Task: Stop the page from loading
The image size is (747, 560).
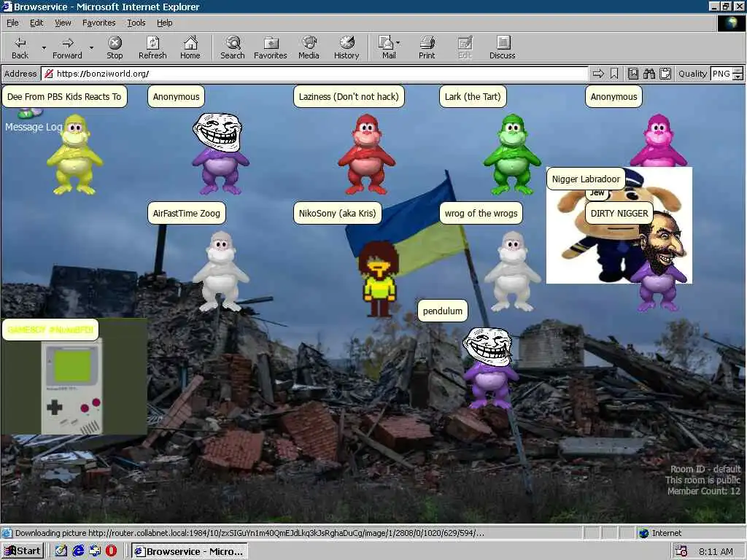Action: click(x=115, y=47)
